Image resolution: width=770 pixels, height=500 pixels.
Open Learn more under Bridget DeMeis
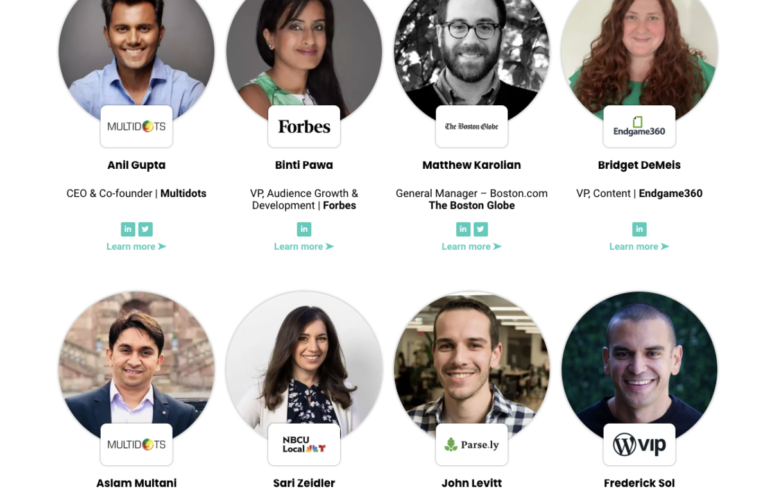tap(639, 247)
